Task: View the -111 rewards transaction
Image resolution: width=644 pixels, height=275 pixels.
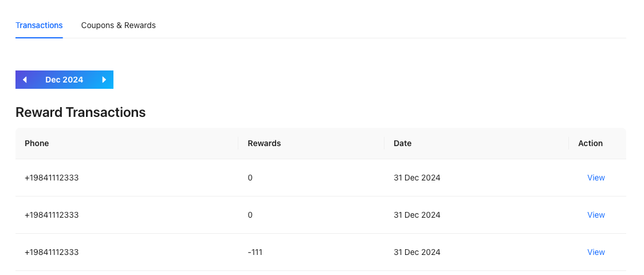Action: [596, 252]
